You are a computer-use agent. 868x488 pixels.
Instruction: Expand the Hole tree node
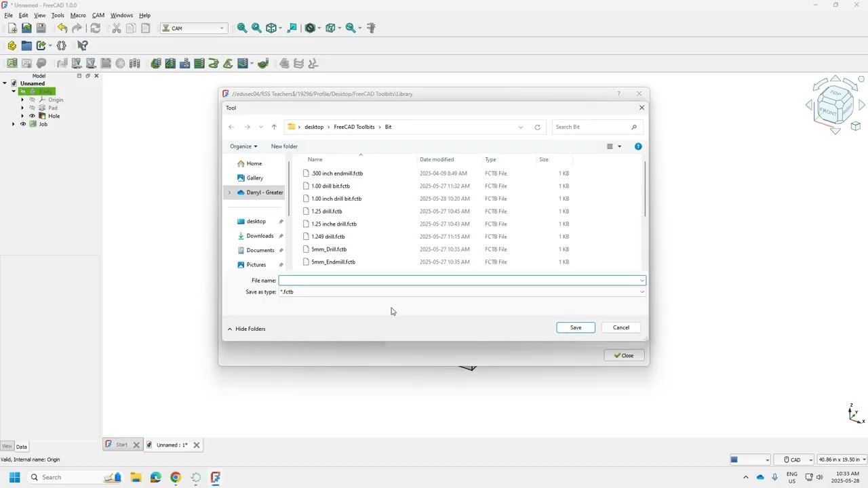pyautogui.click(x=22, y=116)
